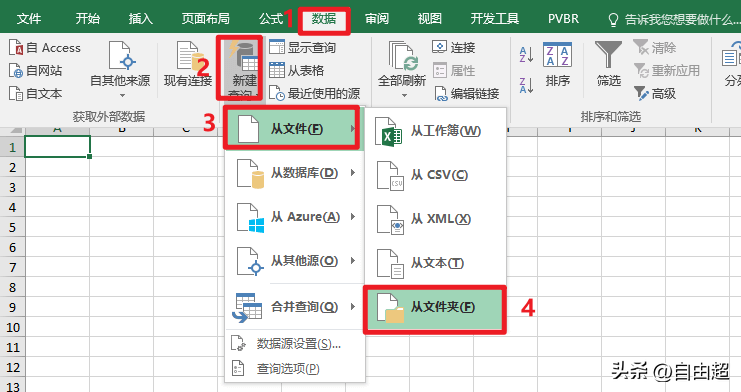Open the 文件 ribbon tab
This screenshot has width=741, height=392.
29,18
